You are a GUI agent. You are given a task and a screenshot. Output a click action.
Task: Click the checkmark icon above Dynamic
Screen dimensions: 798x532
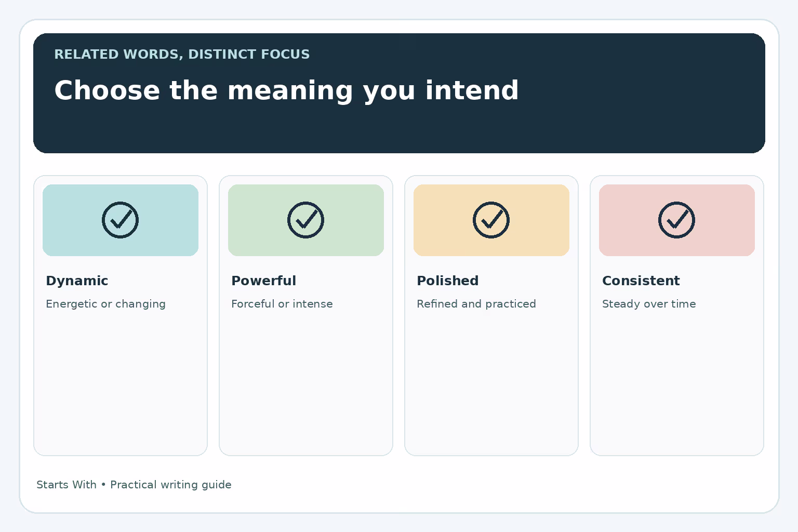(120, 220)
